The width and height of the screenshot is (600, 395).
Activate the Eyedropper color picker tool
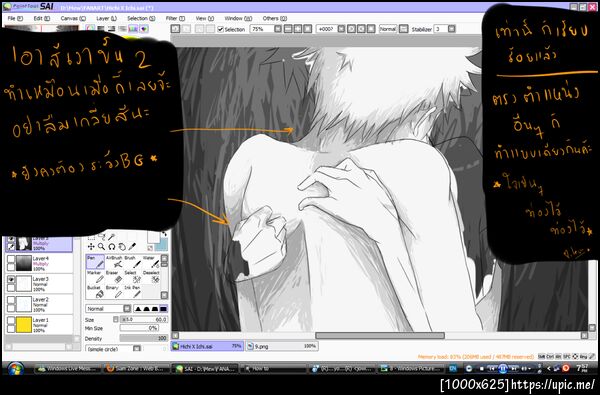pyautogui.click(x=132, y=246)
